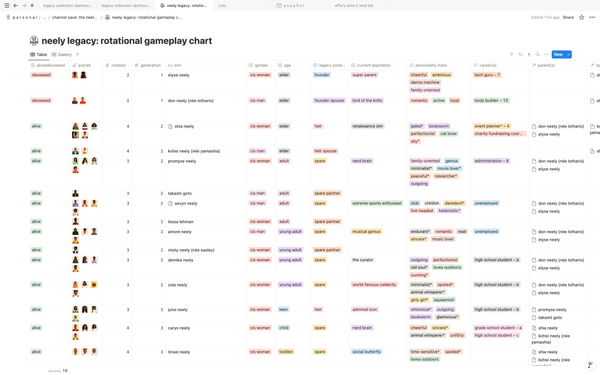Select the current aspiration column header

coord(378,65)
